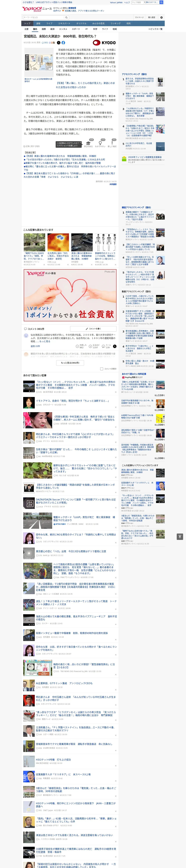Image resolution: width=186 pixels, height=868 pixels.
Task: Click the back-to-top arrow button
Action: [x=180, y=537]
